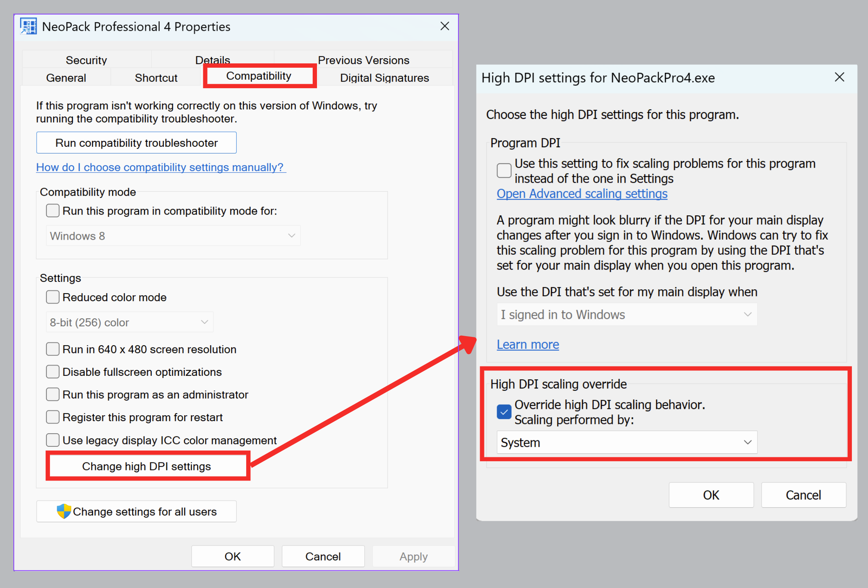Enable Run this program as an administrator
Image resolution: width=868 pixels, height=588 pixels.
(x=53, y=394)
